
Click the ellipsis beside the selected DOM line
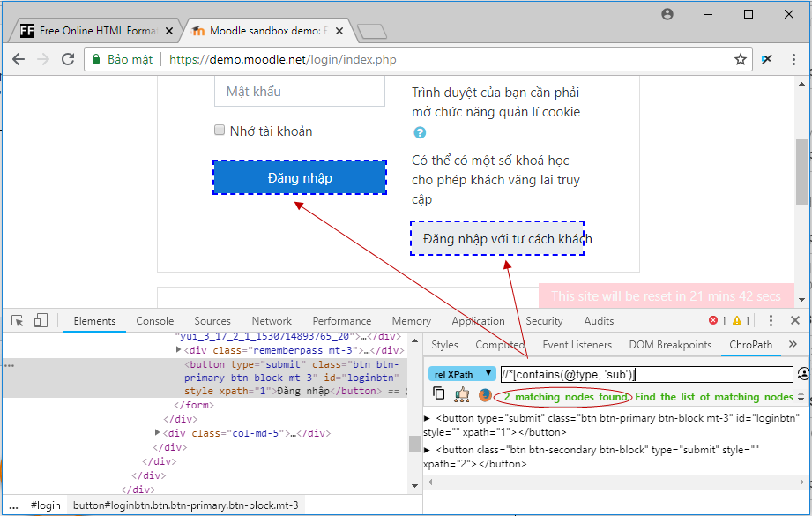click(x=10, y=365)
